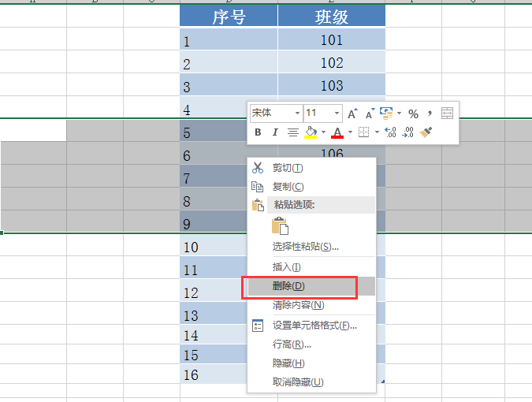Click increase decimal places icon
532x402 pixels.
coord(390,132)
